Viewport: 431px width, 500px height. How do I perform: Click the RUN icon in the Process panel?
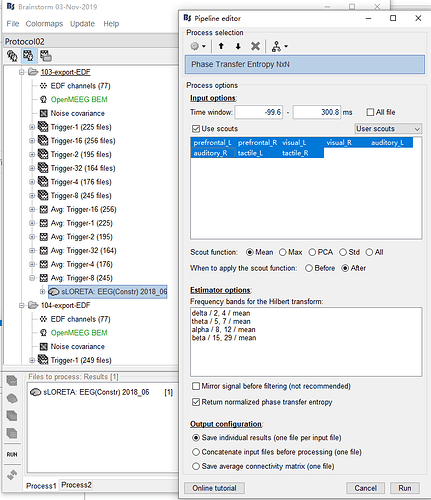pos(12,454)
